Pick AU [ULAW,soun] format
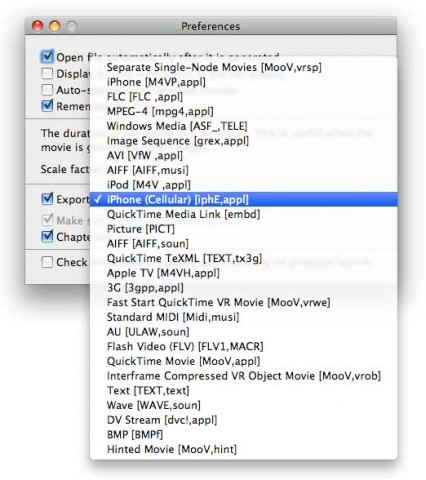The image size is (426, 480). (243, 332)
